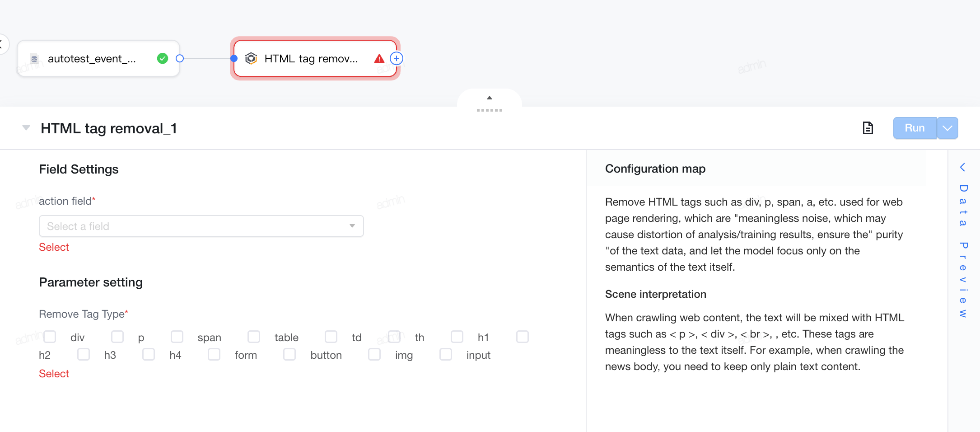This screenshot has height=432, width=980.
Task: Click the green success check icon
Action: pos(163,58)
